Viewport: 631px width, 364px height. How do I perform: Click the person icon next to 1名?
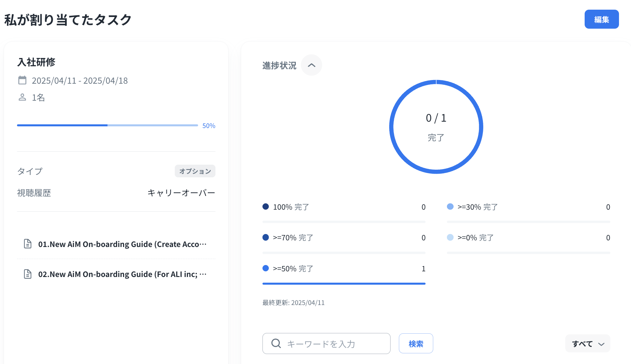click(22, 97)
